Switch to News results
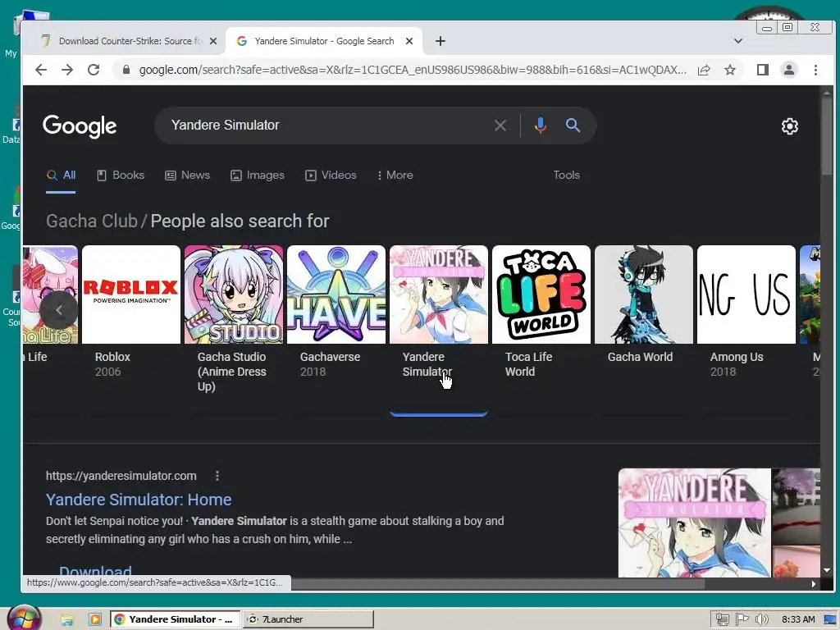 point(188,176)
